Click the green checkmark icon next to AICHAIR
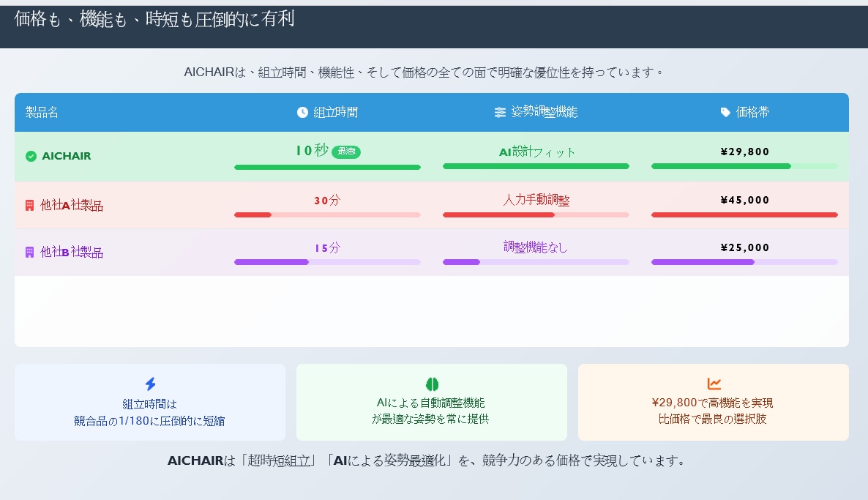Screen dimensions: 868x500 [x=31, y=156]
